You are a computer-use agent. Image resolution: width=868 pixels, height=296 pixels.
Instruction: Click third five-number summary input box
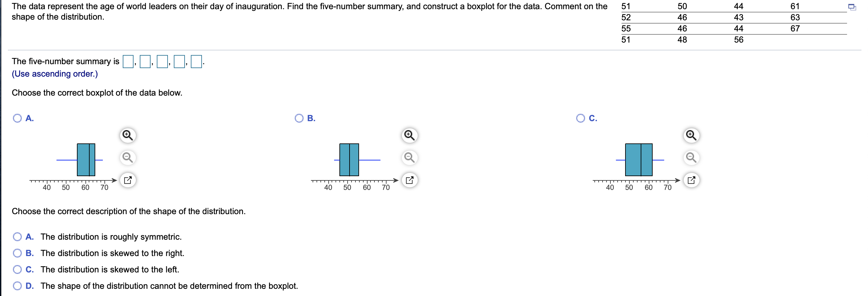click(x=162, y=61)
